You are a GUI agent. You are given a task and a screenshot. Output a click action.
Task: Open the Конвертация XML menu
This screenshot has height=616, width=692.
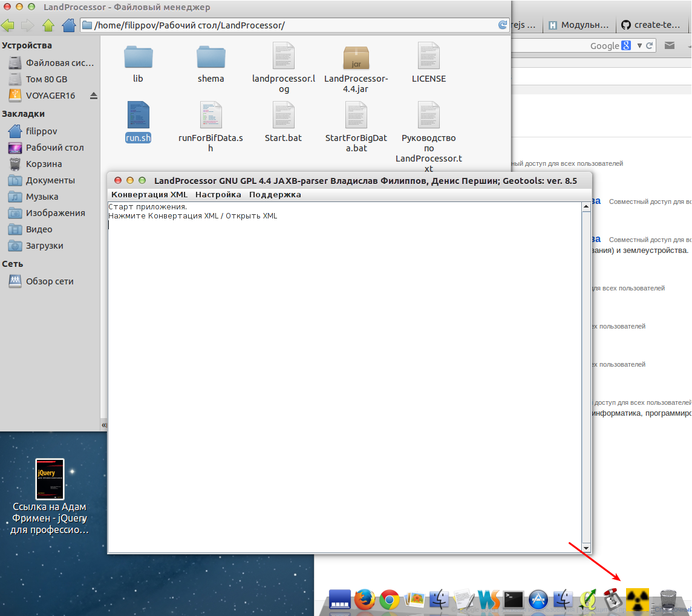[x=149, y=195]
